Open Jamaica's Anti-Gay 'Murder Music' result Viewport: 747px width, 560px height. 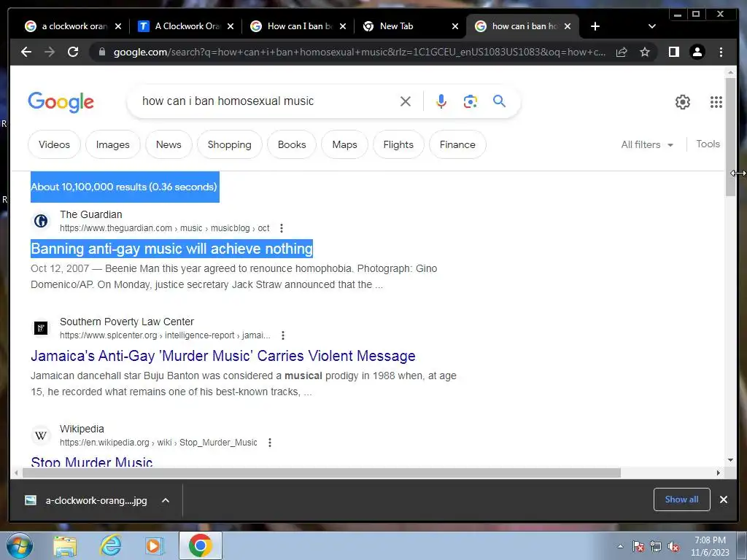point(223,356)
